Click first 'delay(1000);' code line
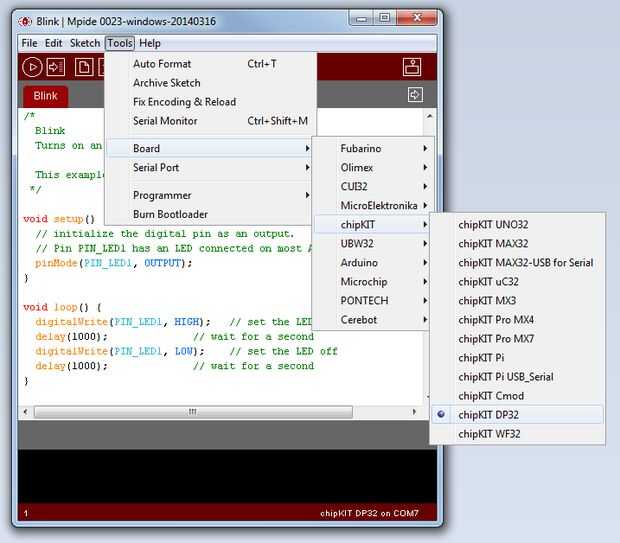This screenshot has height=543, width=620. (x=71, y=337)
